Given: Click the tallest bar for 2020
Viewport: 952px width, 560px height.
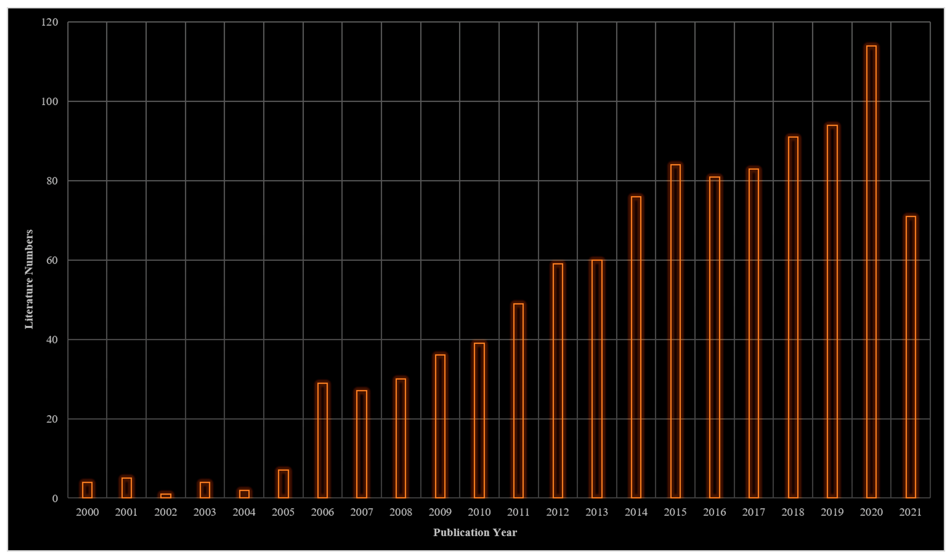Looking at the screenshot, I should click(871, 272).
